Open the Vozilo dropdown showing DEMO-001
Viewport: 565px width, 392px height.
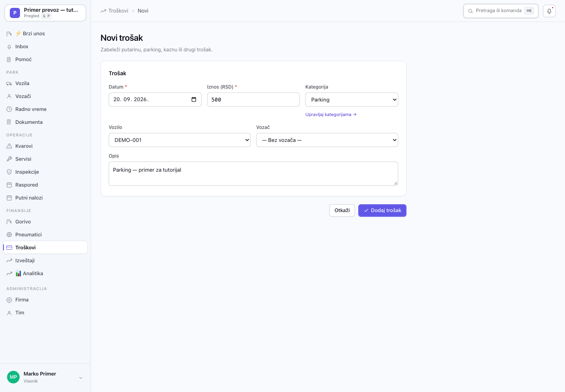coord(180,140)
